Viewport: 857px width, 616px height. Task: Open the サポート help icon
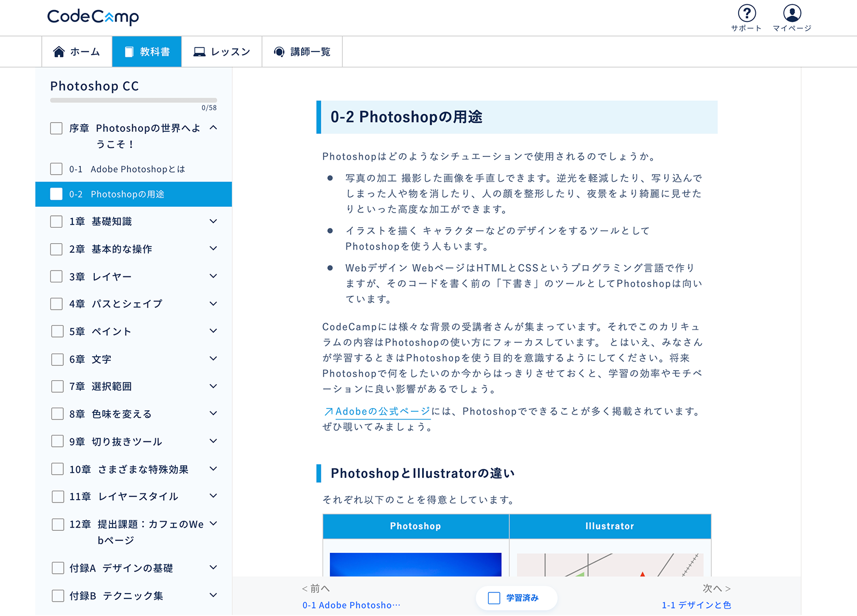(747, 13)
